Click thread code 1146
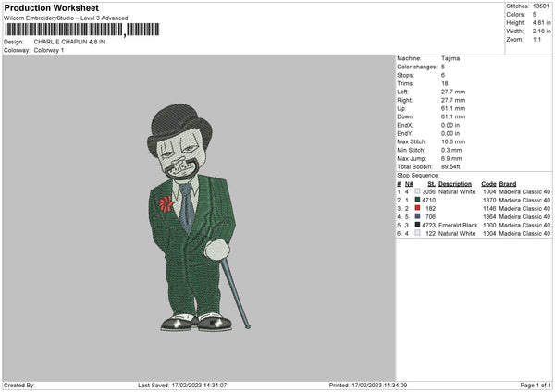This screenshot has width=555, height=392. [x=489, y=208]
